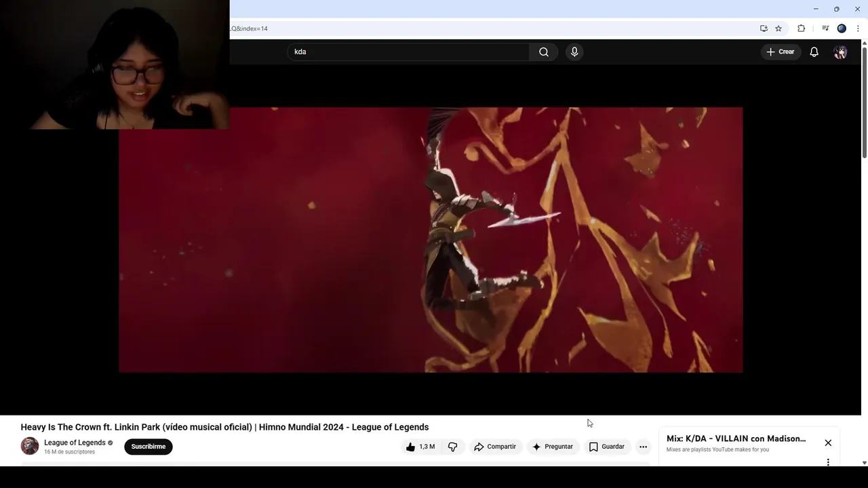Open the YouTube notifications bell
This screenshot has height=488, width=868.
[814, 52]
